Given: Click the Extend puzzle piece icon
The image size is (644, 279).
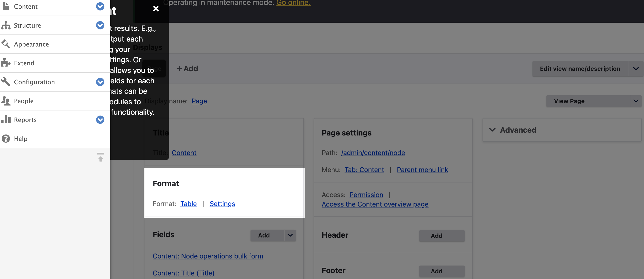Looking at the screenshot, I should pyautogui.click(x=6, y=63).
